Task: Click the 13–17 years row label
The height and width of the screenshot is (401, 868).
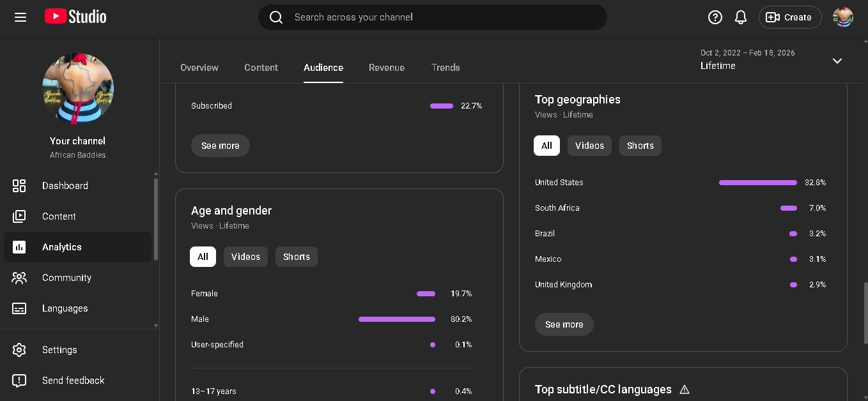Action: coord(213,391)
